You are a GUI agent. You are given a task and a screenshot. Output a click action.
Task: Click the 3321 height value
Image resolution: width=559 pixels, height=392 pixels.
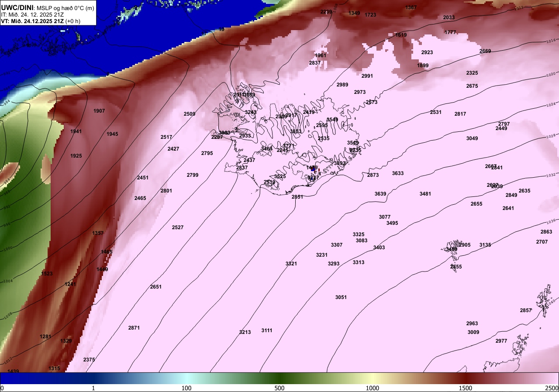[x=291, y=264]
